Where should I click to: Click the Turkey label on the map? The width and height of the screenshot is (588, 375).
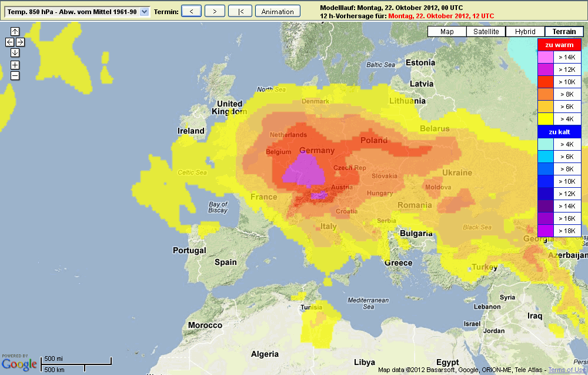(485, 267)
